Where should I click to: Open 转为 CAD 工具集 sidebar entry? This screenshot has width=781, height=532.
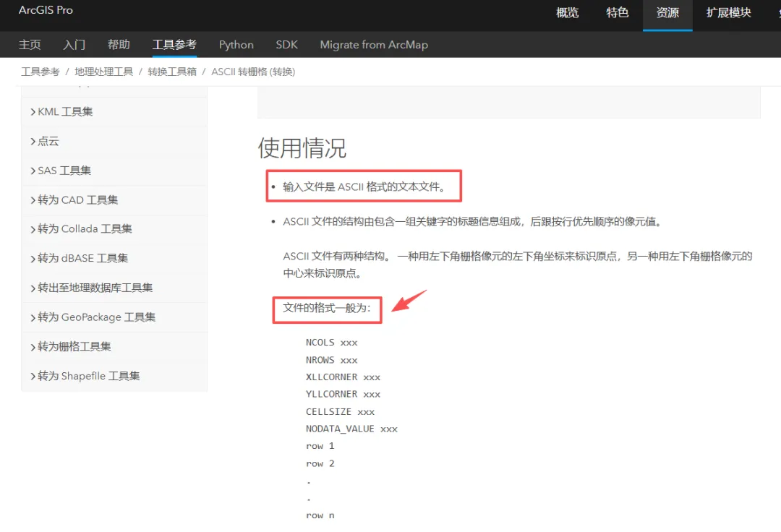click(77, 199)
